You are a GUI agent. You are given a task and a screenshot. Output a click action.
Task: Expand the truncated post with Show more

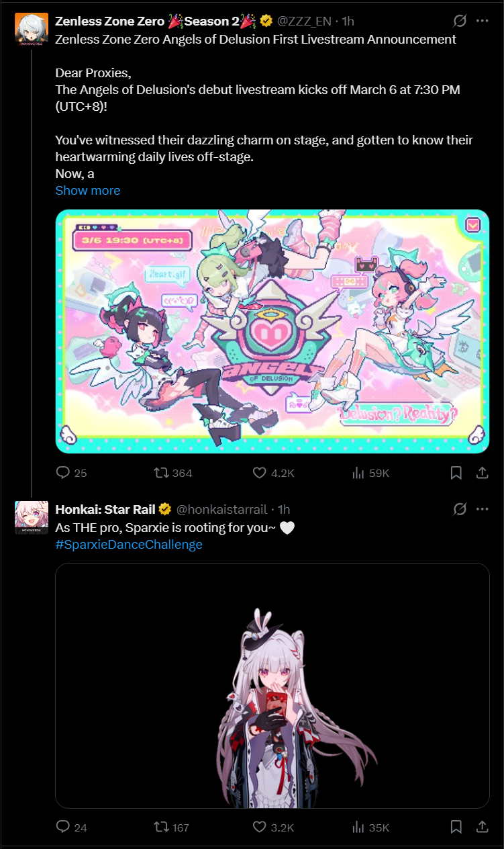pyautogui.click(x=88, y=190)
